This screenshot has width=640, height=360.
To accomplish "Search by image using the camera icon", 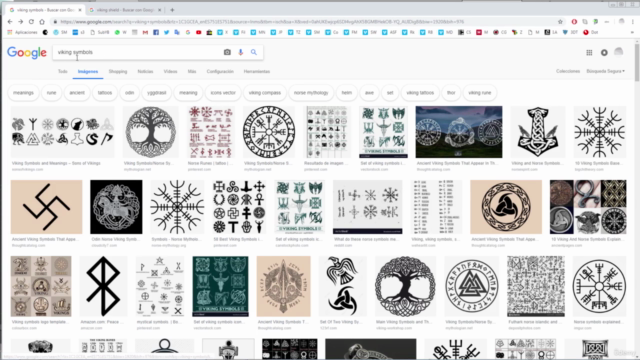I will coord(227,52).
